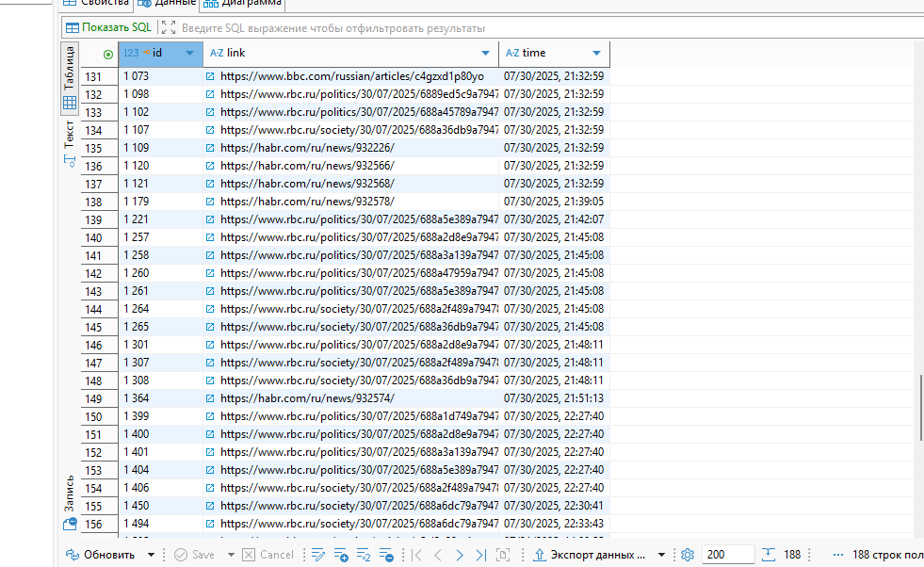This screenshot has width=924, height=567.
Task: Duplicate current row using the copy-row icon
Action: tap(364, 555)
